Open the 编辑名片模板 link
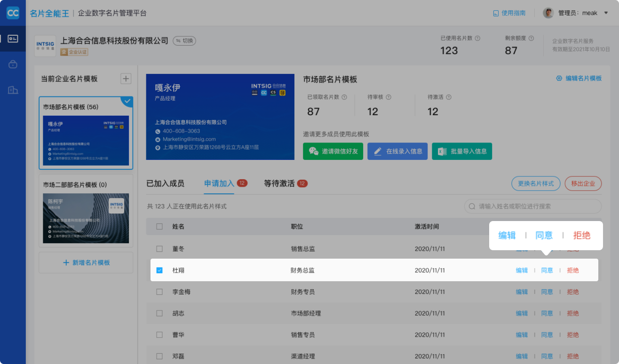The width and height of the screenshot is (619, 364). point(583,79)
